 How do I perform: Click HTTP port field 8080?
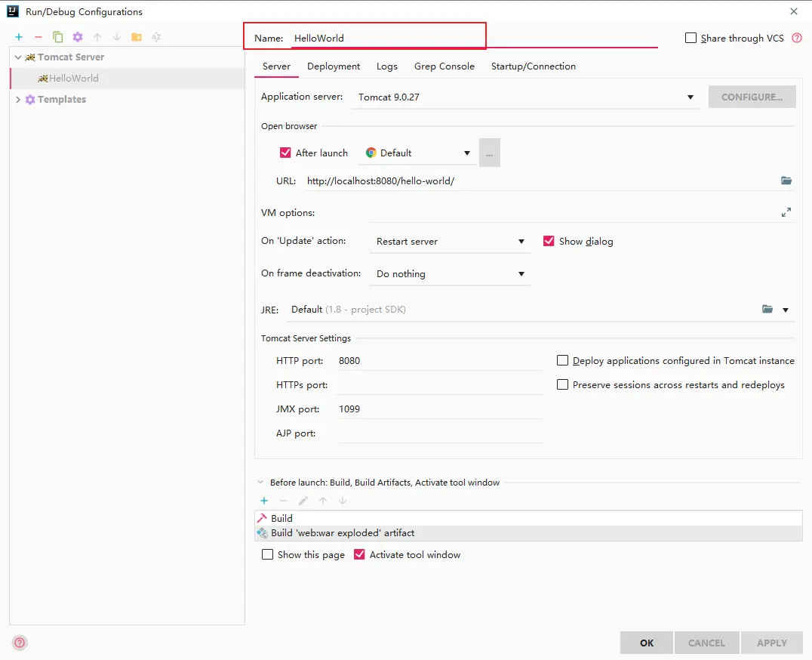(x=440, y=360)
